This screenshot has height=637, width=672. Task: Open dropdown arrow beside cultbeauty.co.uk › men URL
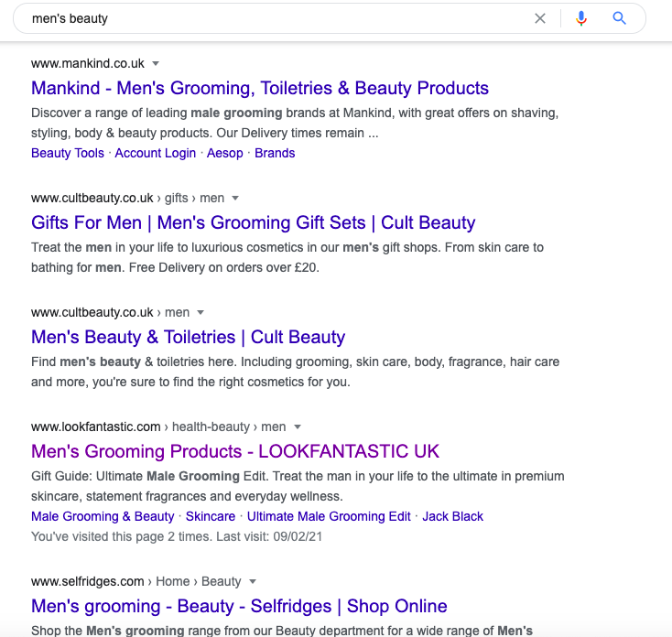click(201, 312)
